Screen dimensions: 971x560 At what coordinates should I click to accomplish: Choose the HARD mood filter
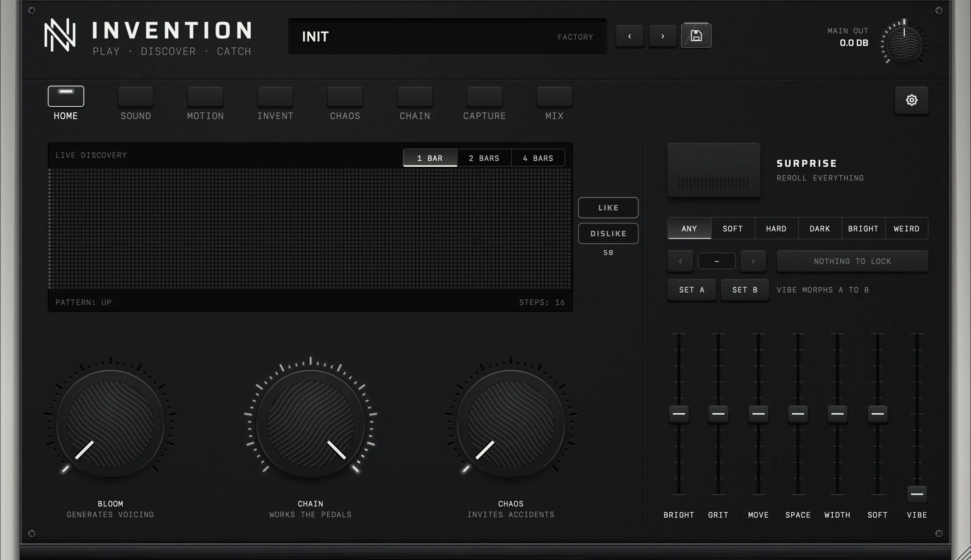(x=776, y=228)
